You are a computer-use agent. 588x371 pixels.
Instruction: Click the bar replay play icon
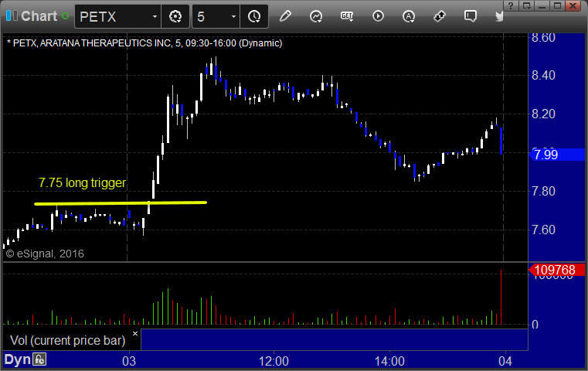coord(378,16)
